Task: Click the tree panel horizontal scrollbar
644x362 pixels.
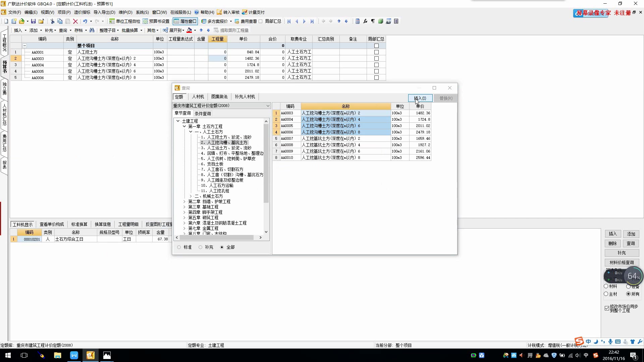Action: pyautogui.click(x=217, y=237)
